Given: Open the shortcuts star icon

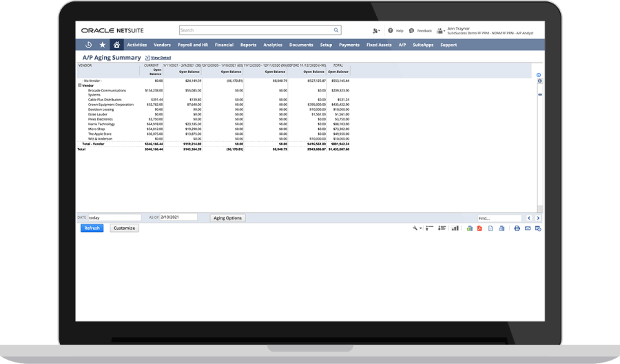Looking at the screenshot, I should pos(103,45).
